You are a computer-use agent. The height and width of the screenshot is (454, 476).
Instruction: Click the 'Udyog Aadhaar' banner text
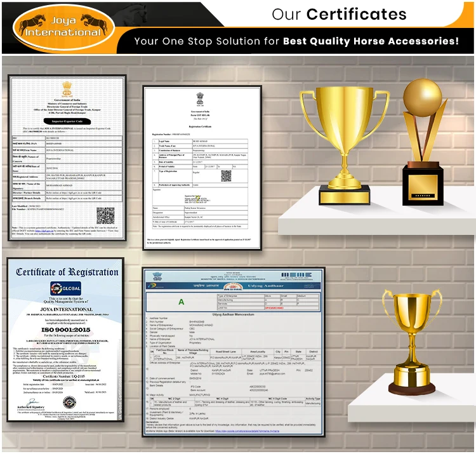[266, 286]
